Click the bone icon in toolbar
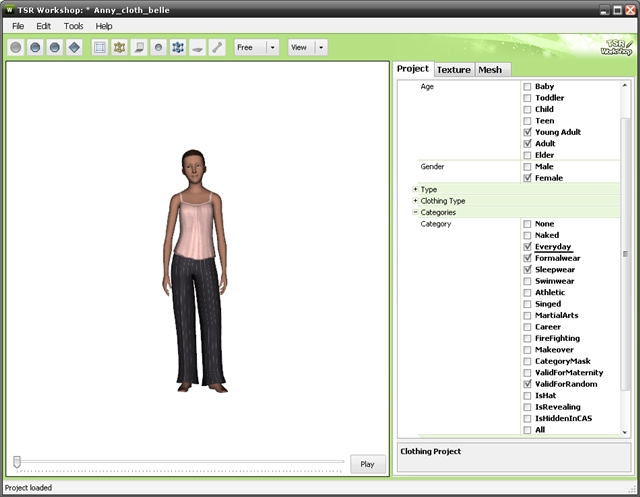The width and height of the screenshot is (640, 497). click(x=216, y=47)
